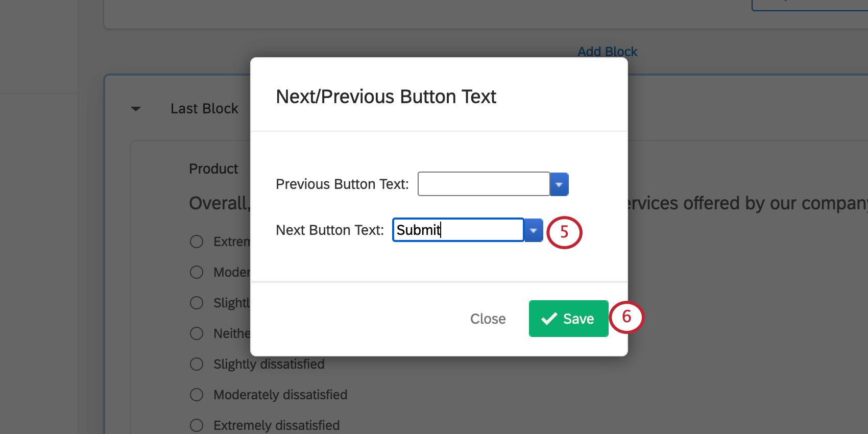Select the Extremely dissatisfied radio button
The height and width of the screenshot is (434, 868).
pos(197,424)
